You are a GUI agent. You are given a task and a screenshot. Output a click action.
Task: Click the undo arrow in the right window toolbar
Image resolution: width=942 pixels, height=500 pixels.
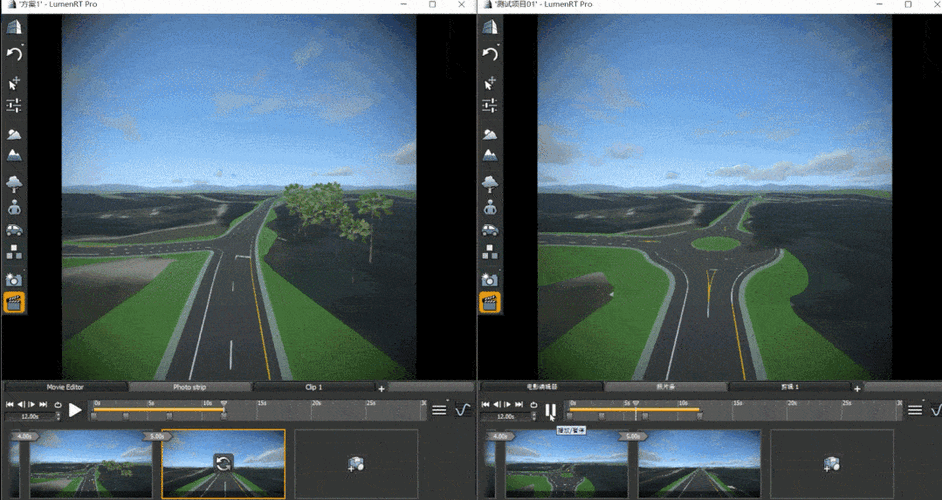pyautogui.click(x=490, y=54)
